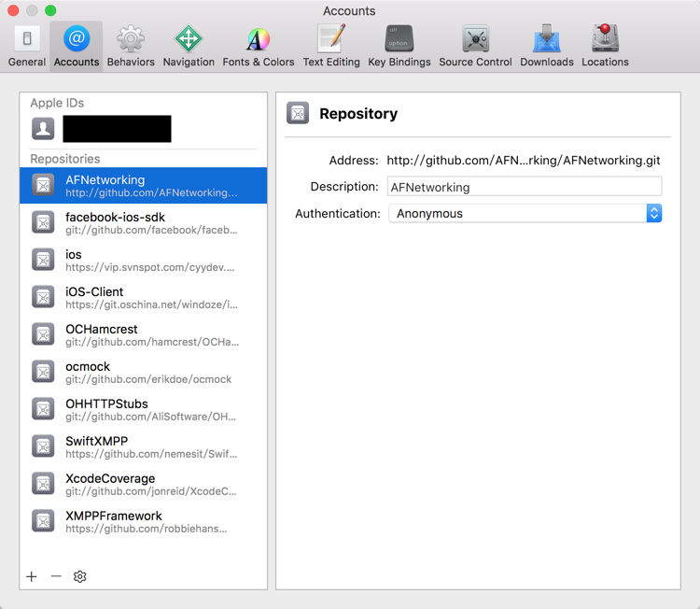Open the Fonts & Colors pane
Viewport: 700px width, 609px height.
(259, 47)
